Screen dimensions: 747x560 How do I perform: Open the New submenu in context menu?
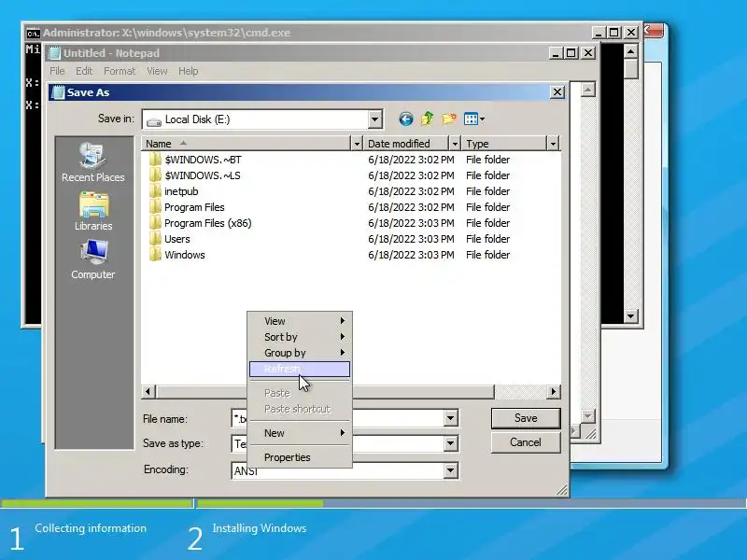pyautogui.click(x=300, y=433)
